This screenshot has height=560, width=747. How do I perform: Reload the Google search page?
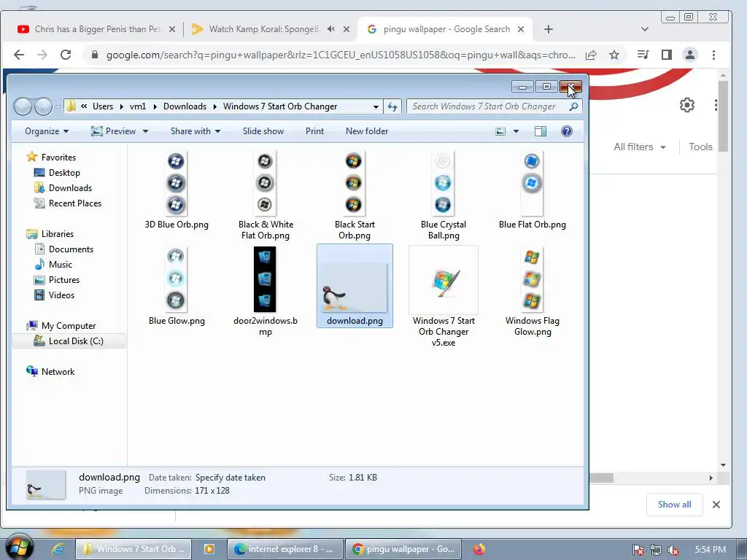tap(66, 55)
